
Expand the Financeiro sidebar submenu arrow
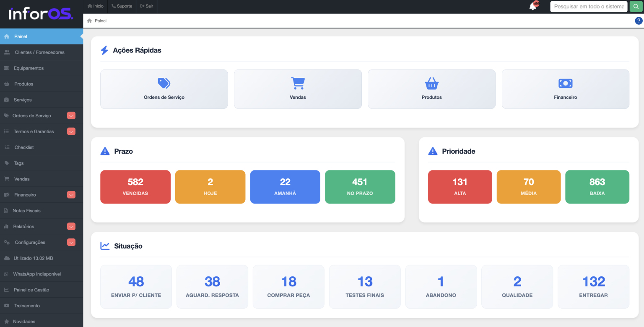tap(71, 195)
